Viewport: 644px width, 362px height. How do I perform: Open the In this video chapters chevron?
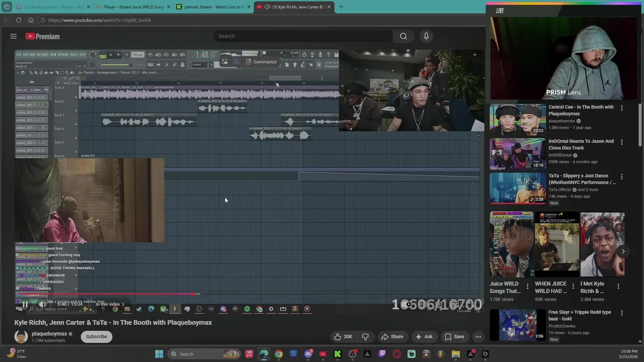point(122,304)
